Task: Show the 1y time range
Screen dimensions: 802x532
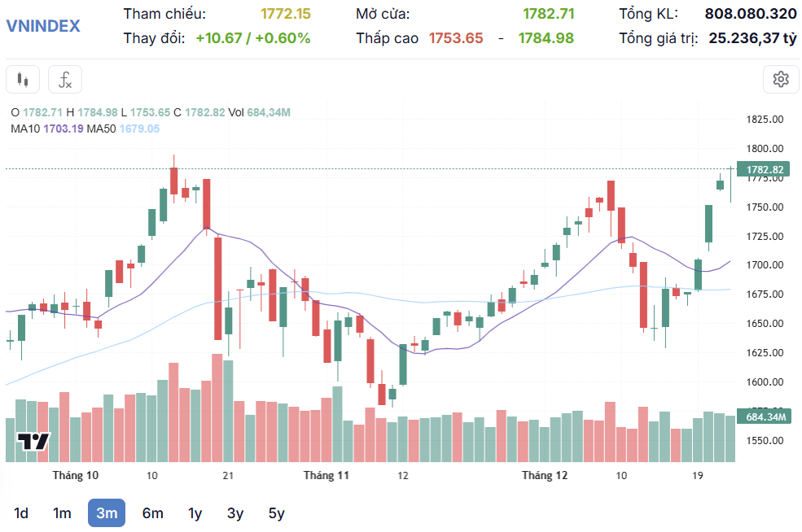Action: [x=195, y=513]
